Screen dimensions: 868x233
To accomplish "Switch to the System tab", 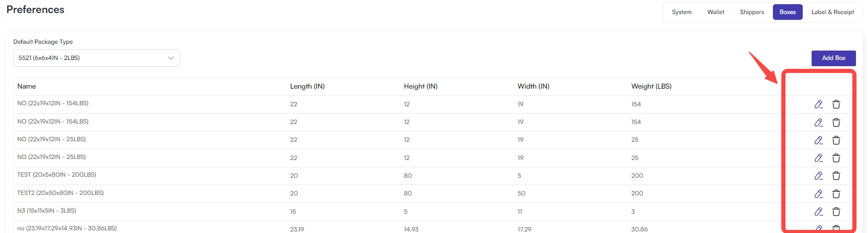I will 682,12.
